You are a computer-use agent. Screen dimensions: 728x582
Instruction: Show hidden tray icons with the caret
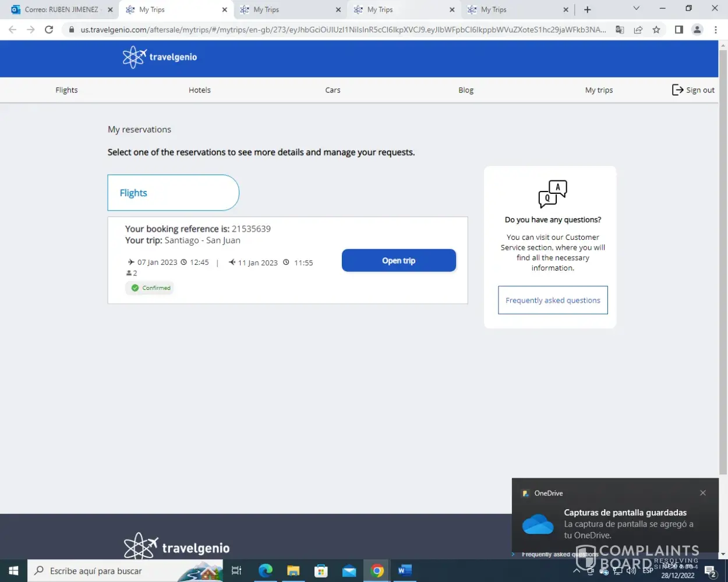[x=577, y=571]
